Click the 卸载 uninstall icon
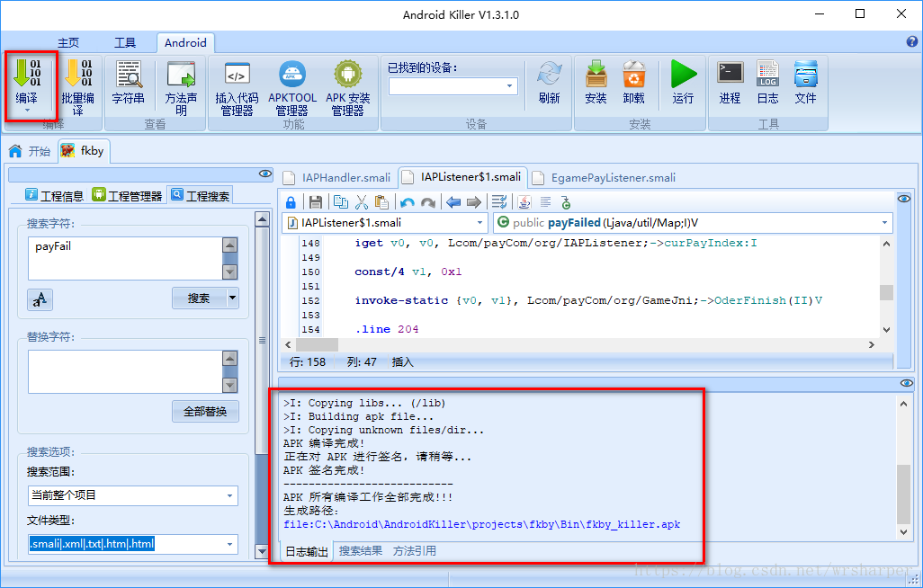The height and width of the screenshot is (588, 923). click(634, 83)
